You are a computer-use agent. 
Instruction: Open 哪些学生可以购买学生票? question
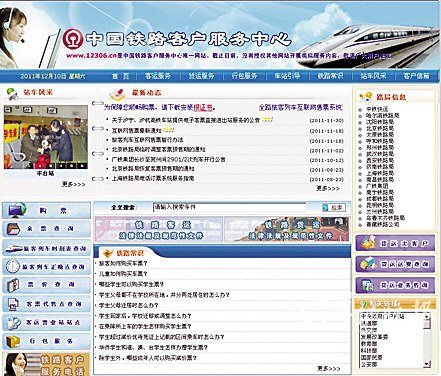click(x=131, y=284)
